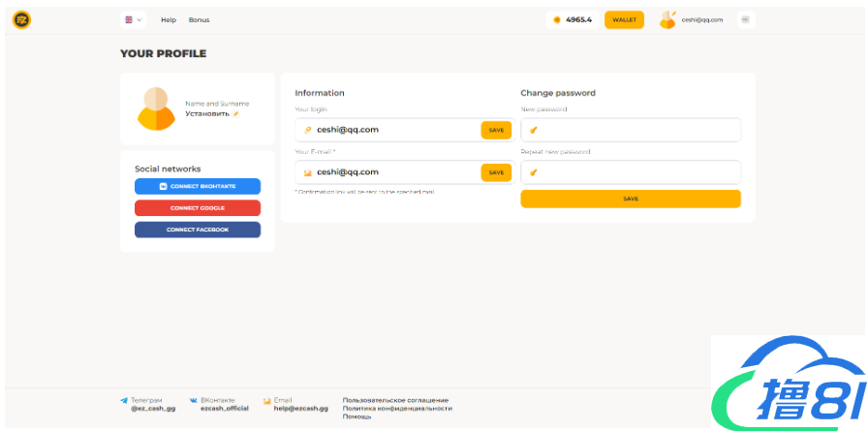Open the Help menu item
The image size is (868, 432).
click(169, 19)
